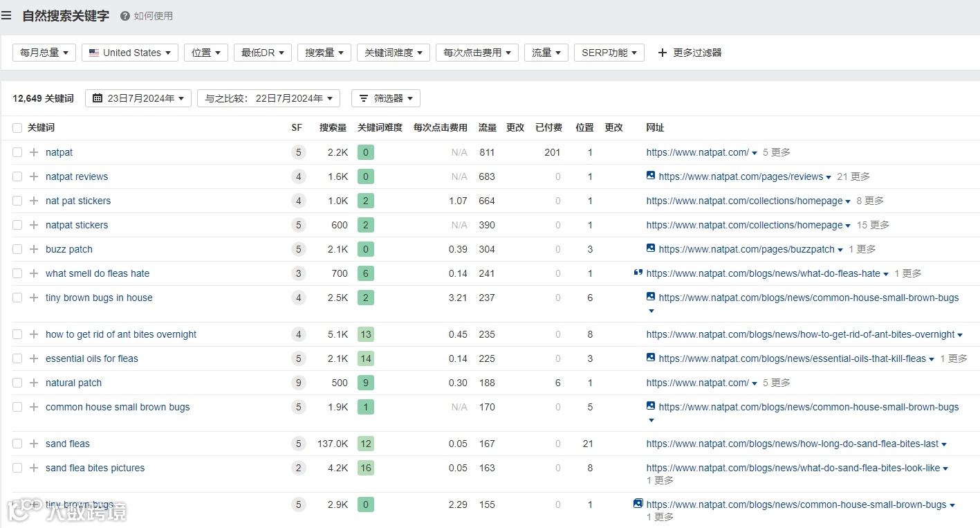Click the image icon before natpat reviews URL
Screen dimensions: 980x528
point(651,176)
